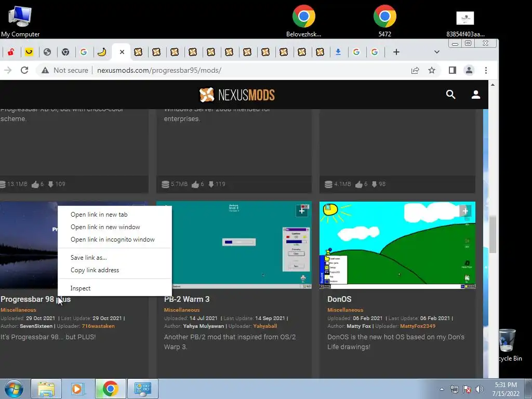Open the Chrome side panel icon
The width and height of the screenshot is (532, 399).
click(453, 70)
